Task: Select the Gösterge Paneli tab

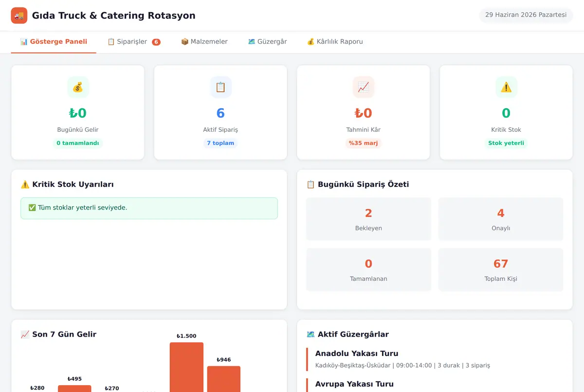Action: click(54, 42)
